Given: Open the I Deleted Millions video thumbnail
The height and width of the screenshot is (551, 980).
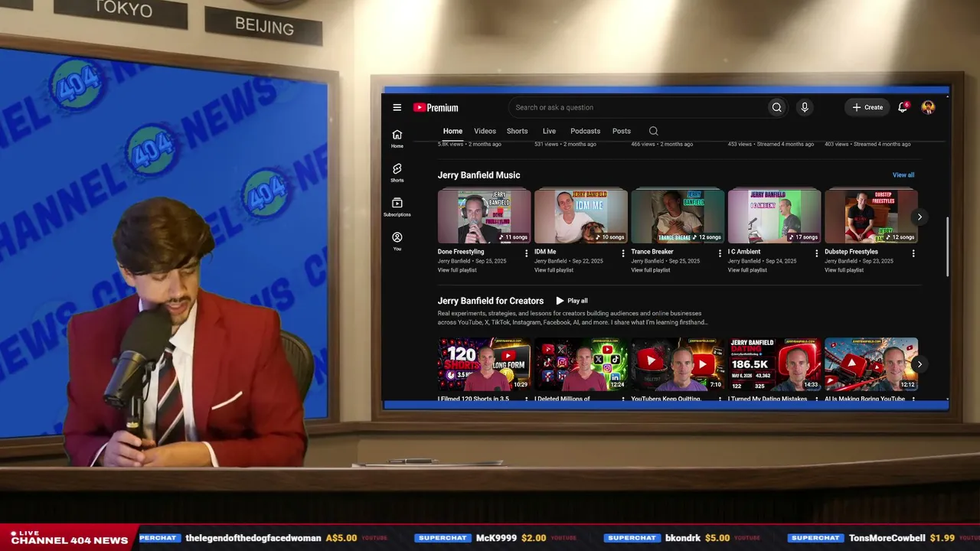Looking at the screenshot, I should [x=580, y=364].
